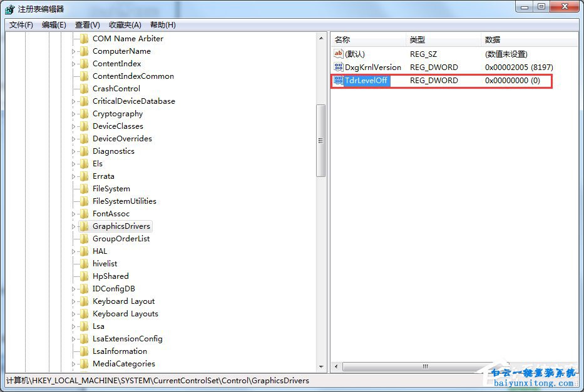Select the TdrLevelOff value icon
The image size is (584, 392).
point(337,81)
